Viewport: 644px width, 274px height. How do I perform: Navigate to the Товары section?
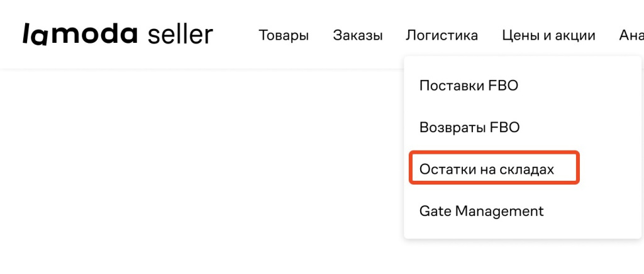point(284,35)
